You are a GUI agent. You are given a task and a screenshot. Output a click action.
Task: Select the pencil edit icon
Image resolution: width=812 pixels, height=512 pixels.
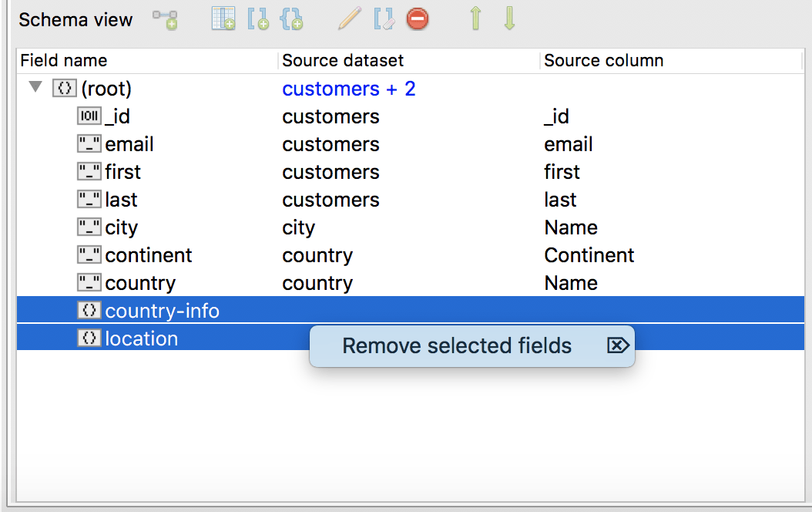(x=348, y=19)
